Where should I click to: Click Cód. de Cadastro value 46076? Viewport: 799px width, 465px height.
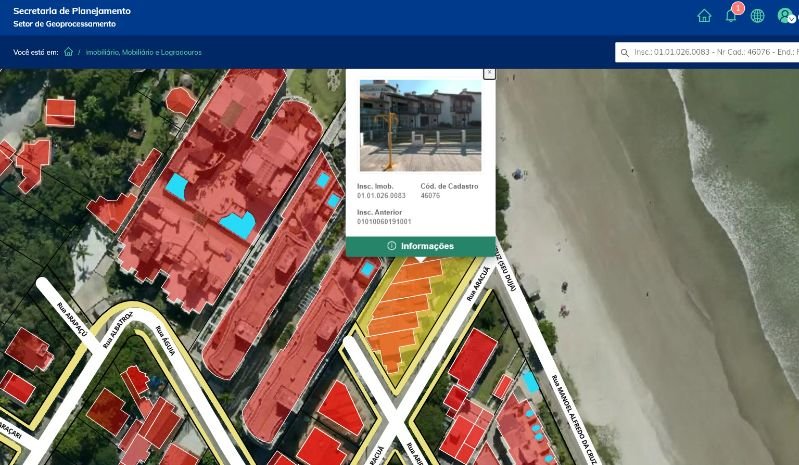point(431,196)
